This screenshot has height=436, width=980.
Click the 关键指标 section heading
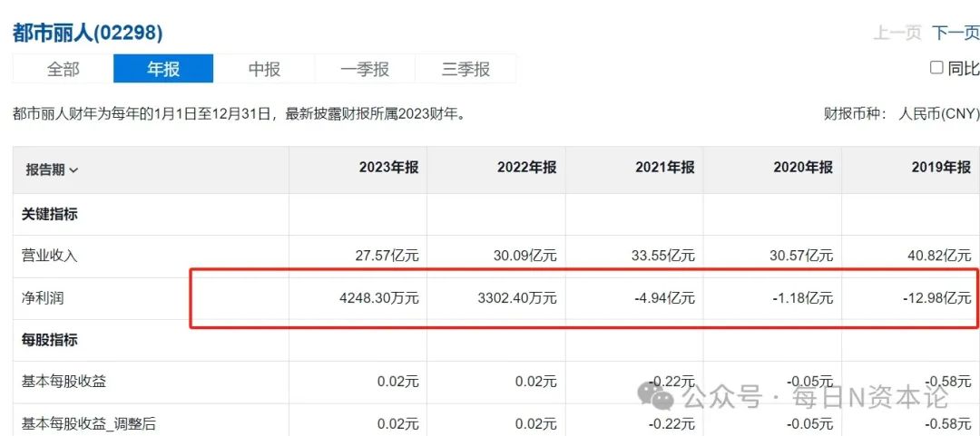[x=49, y=214]
